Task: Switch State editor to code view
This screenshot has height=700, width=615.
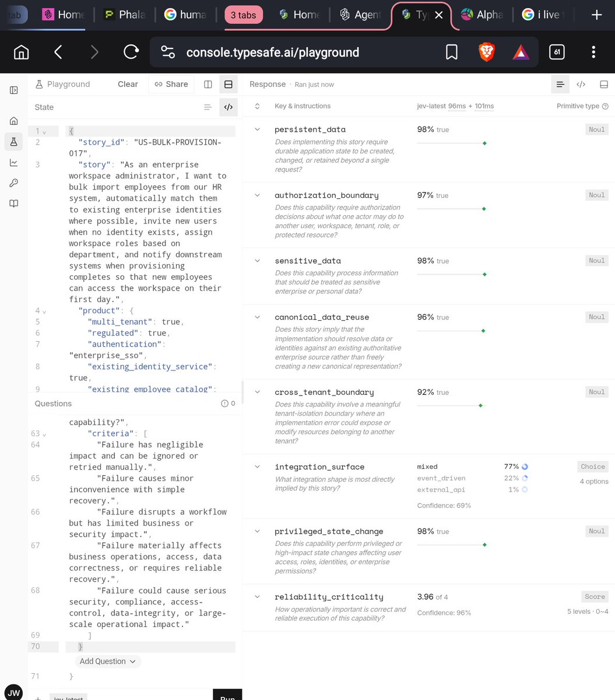Action: click(229, 107)
